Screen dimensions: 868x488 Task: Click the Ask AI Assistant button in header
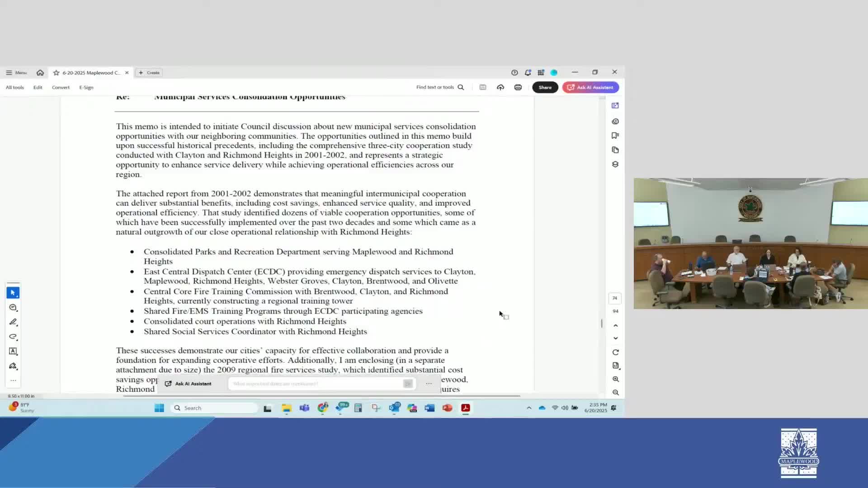[x=590, y=87]
